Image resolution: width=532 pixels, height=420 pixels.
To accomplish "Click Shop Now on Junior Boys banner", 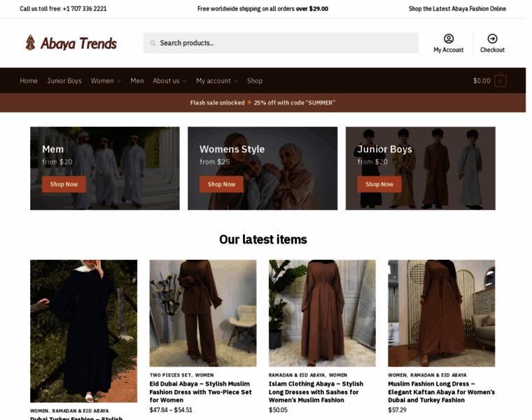I will click(x=379, y=184).
